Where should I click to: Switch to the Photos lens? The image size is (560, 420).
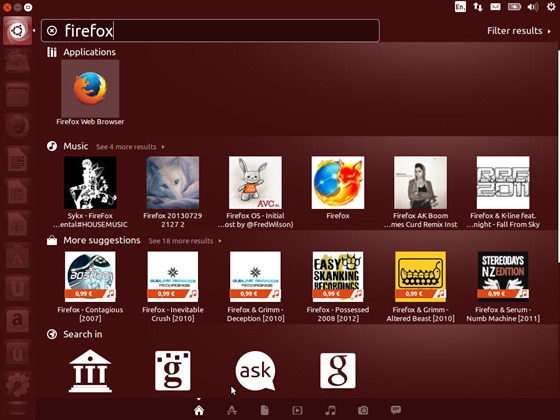point(363,410)
